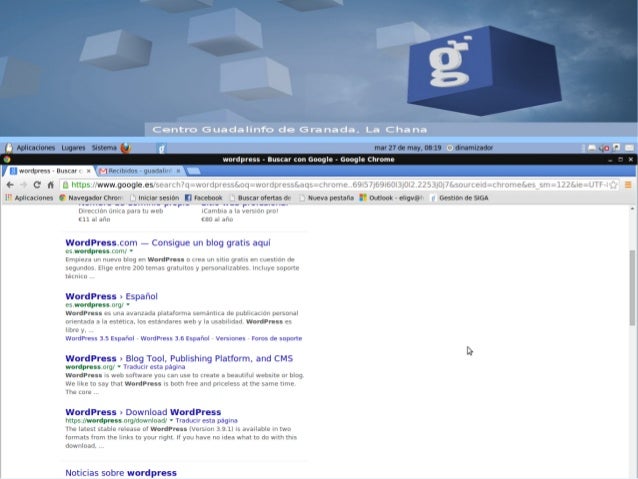Open the 'WordPress › Español' result

111,296
